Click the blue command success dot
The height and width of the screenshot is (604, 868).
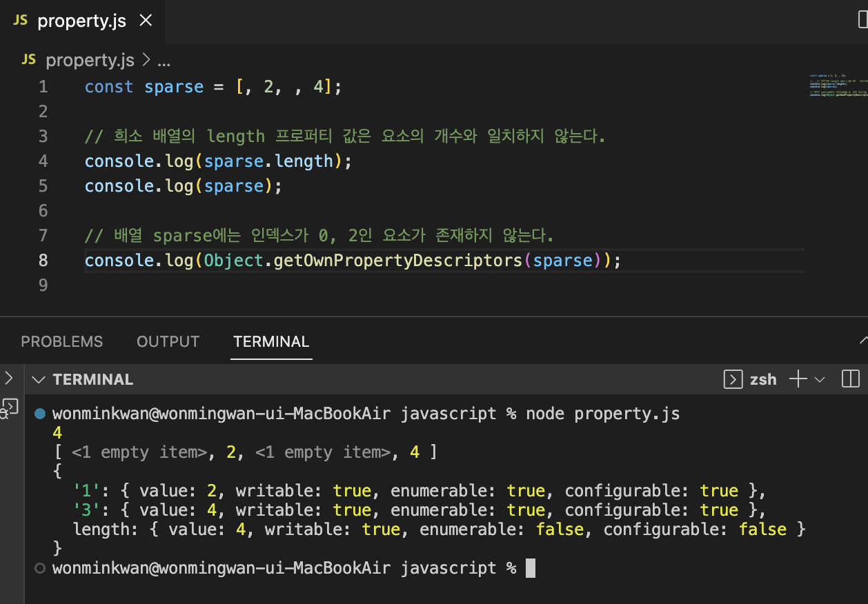[x=39, y=414]
